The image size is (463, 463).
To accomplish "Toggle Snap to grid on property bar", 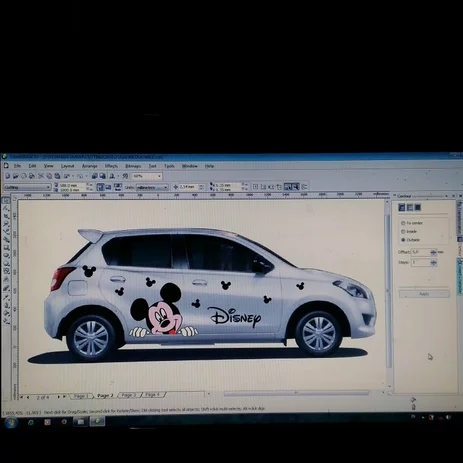I will [255, 187].
